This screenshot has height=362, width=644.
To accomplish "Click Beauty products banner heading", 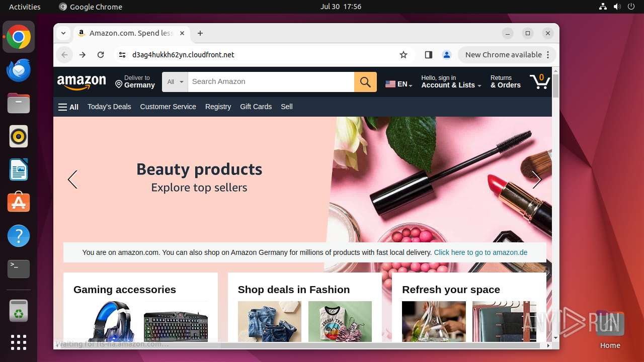I will tap(199, 169).
